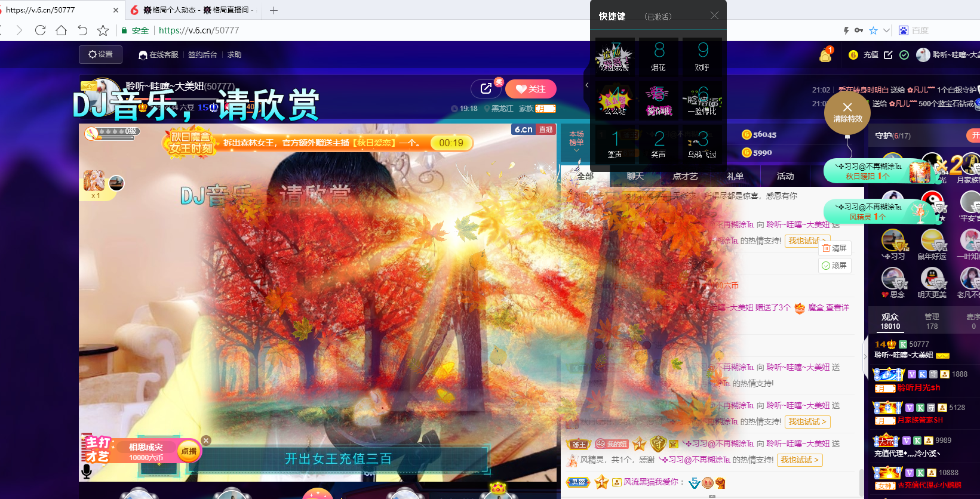Open guard avatar 鼠年好运
Viewport: 980px width, 499px height.
point(932,240)
